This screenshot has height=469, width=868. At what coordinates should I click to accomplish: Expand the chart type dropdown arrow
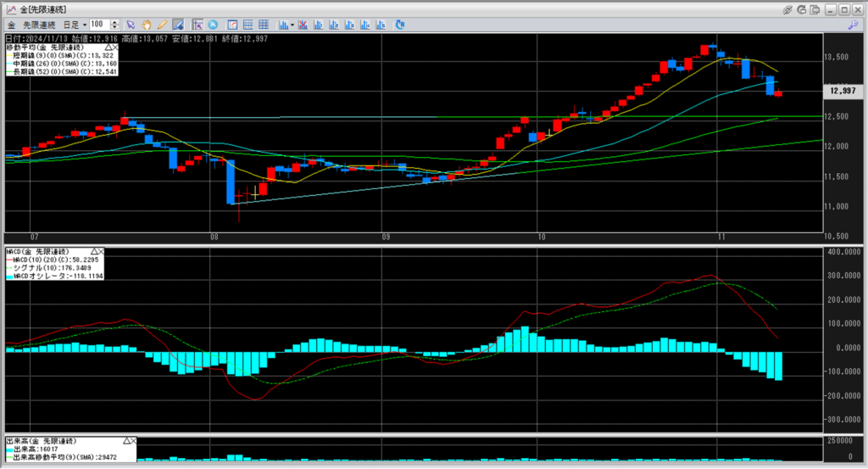(x=291, y=25)
